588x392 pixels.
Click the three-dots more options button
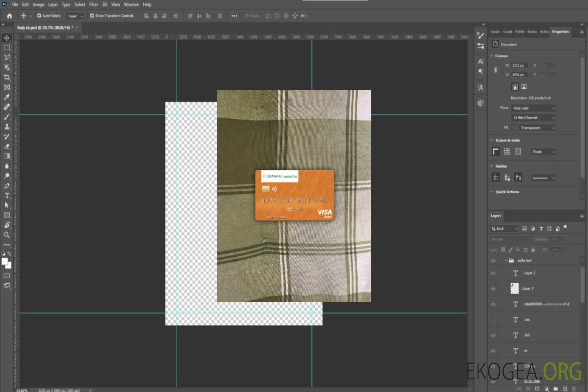[x=234, y=16]
